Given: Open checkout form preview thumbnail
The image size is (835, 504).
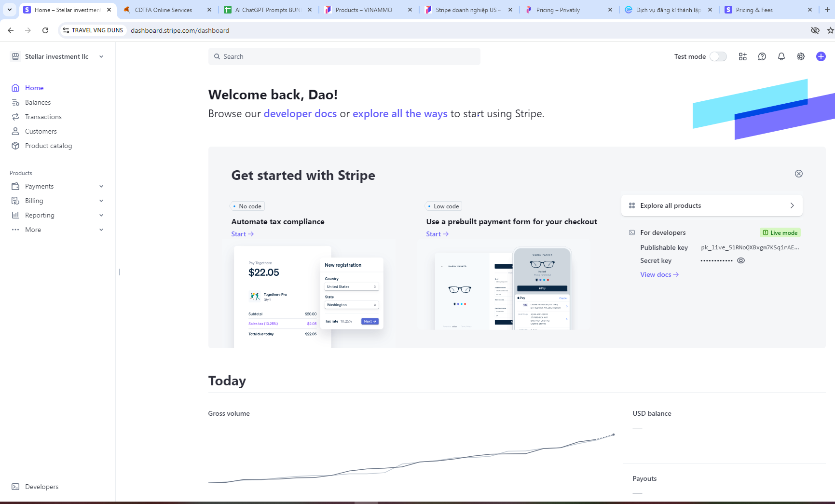Looking at the screenshot, I should (504, 288).
